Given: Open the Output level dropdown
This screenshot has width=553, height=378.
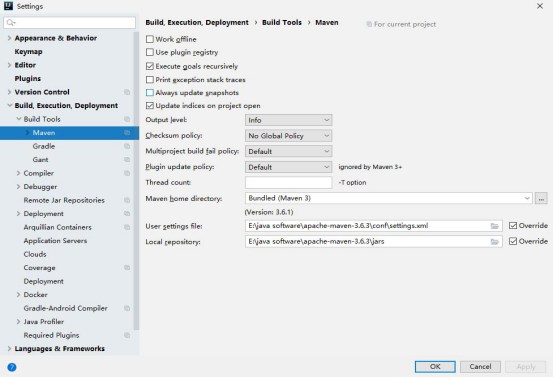Looking at the screenshot, I should point(288,120).
